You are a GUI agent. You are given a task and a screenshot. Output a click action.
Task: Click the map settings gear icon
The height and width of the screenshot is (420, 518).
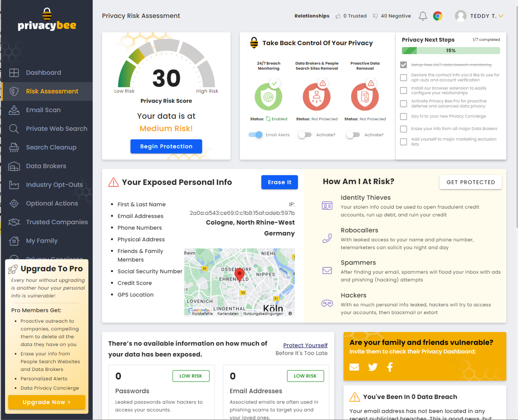pos(290,314)
